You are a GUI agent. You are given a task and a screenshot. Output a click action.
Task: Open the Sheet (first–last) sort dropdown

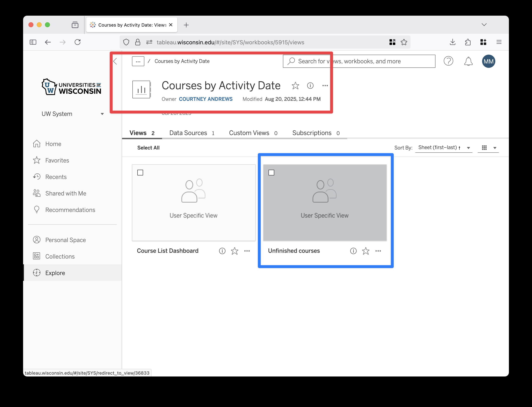443,148
